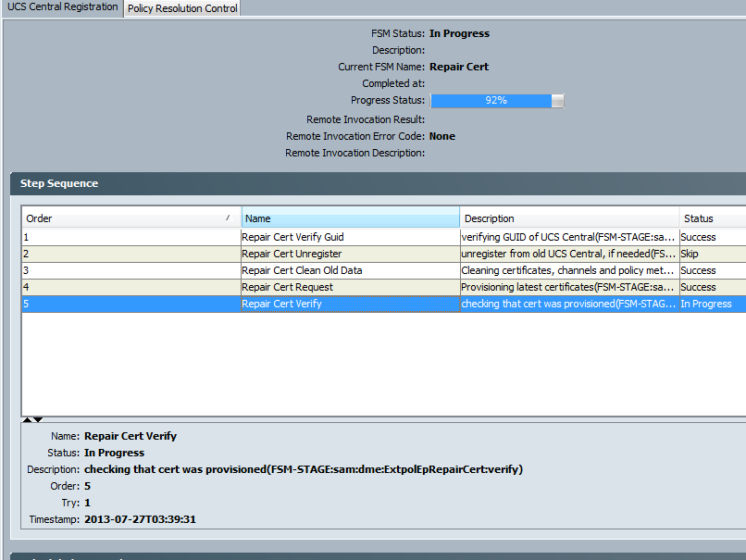Select the Repair Cert Unregister step name

point(292,254)
